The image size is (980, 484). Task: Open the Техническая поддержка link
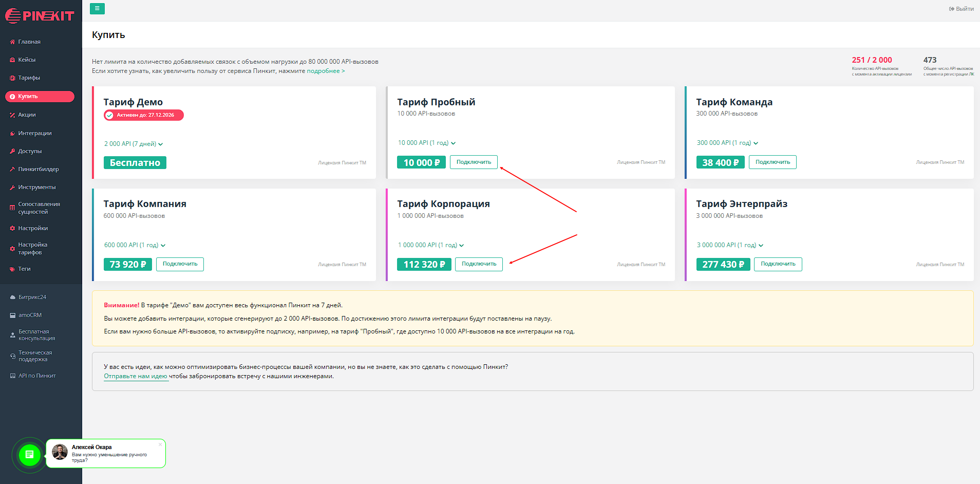35,356
